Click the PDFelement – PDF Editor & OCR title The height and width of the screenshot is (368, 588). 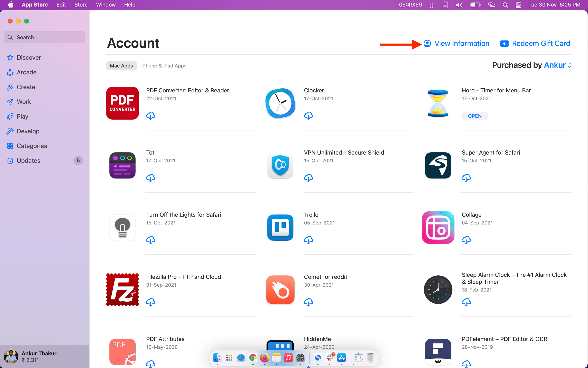click(504, 339)
